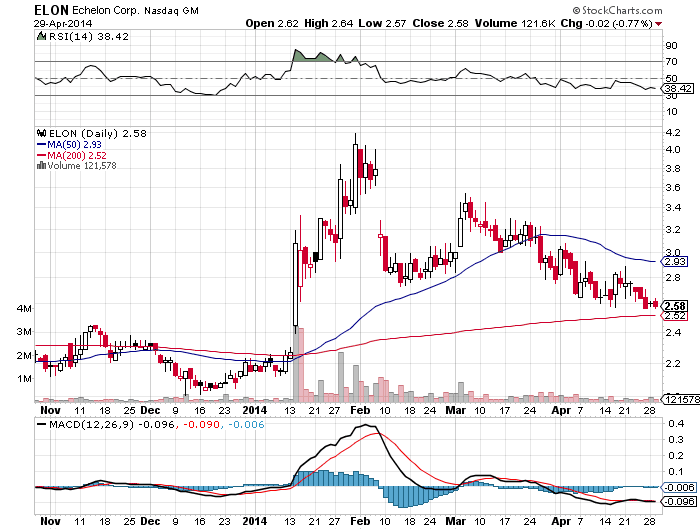
Task: Click the Chg -0.02 (-0.77%) value
Action: point(607,23)
